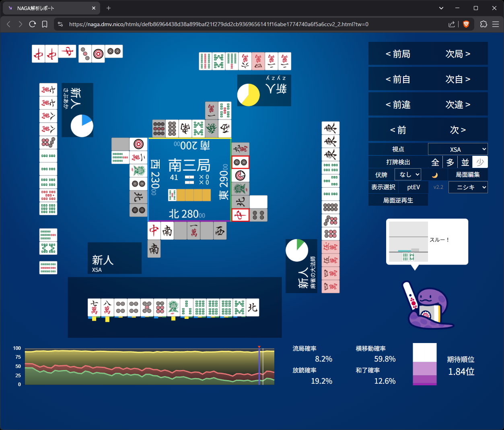Jump to previous mistake with < 前違
The image size is (504, 430).
(x=398, y=105)
